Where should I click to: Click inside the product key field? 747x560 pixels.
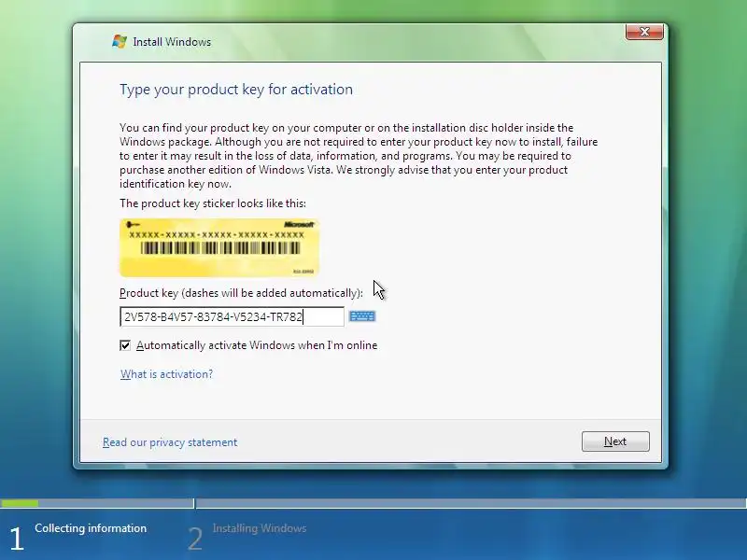232,316
